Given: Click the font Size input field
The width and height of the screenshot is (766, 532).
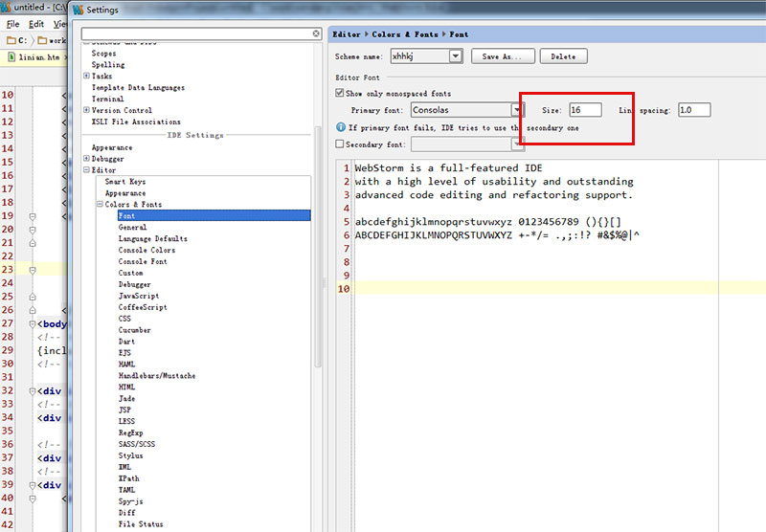Looking at the screenshot, I should point(585,110).
